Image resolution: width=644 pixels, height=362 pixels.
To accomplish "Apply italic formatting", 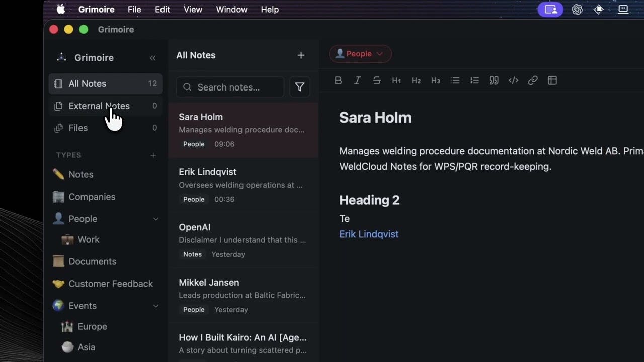I will [357, 80].
